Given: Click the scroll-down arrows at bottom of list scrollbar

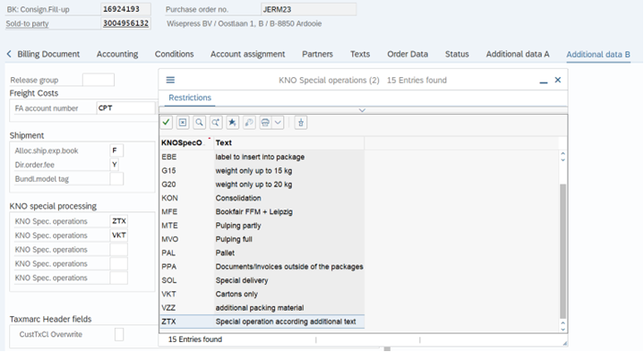Looking at the screenshot, I should [x=562, y=326].
